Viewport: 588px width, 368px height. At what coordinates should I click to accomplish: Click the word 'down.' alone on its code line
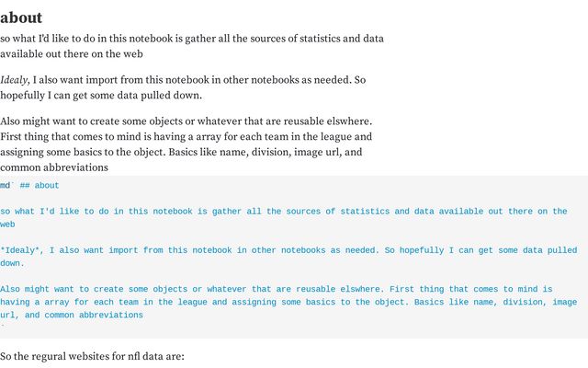pyautogui.click(x=12, y=263)
